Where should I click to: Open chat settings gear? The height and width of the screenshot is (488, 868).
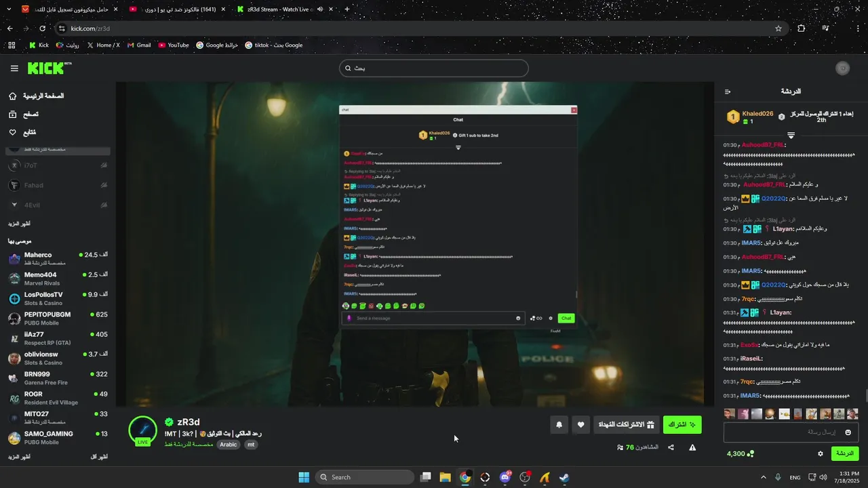[821, 453]
